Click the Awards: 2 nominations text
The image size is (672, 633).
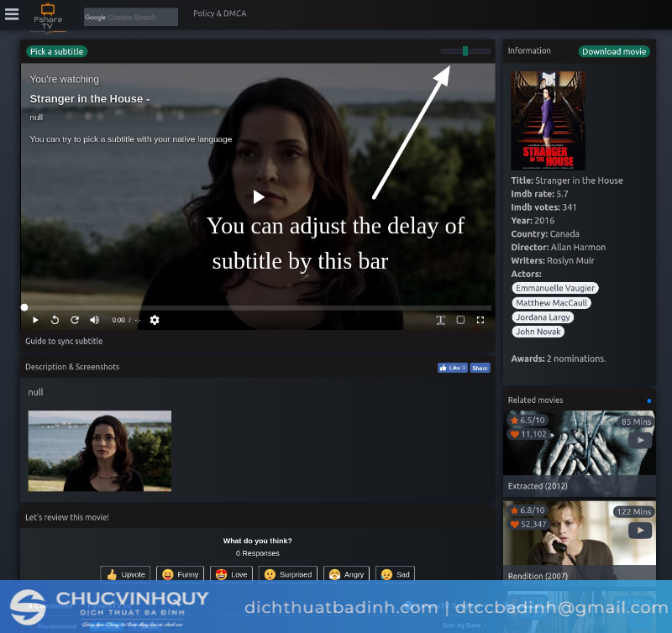pos(559,359)
